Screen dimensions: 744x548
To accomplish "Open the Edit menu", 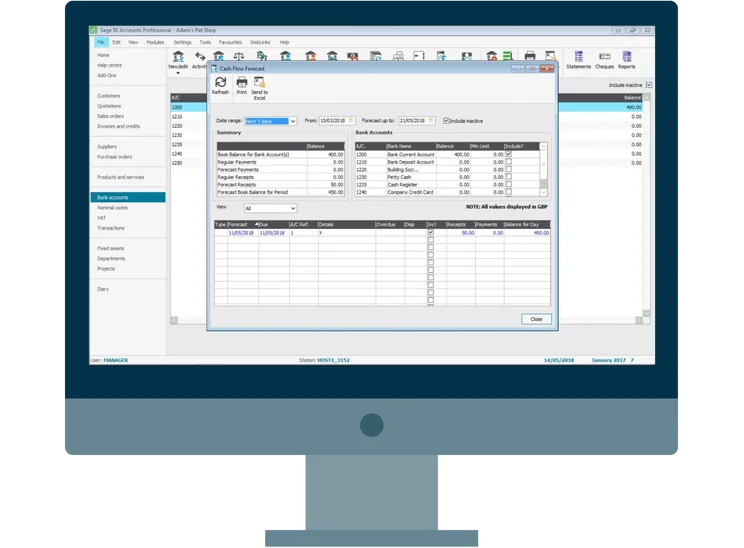I will point(116,42).
